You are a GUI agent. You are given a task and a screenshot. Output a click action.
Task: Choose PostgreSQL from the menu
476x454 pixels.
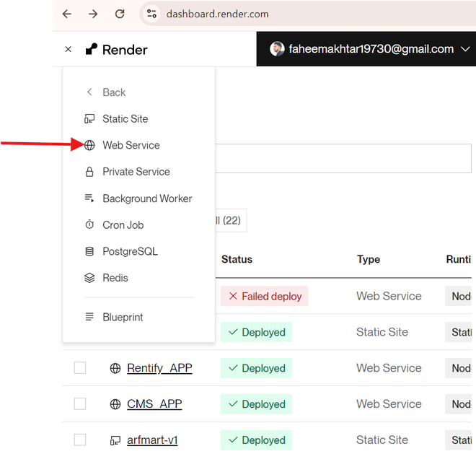(131, 252)
